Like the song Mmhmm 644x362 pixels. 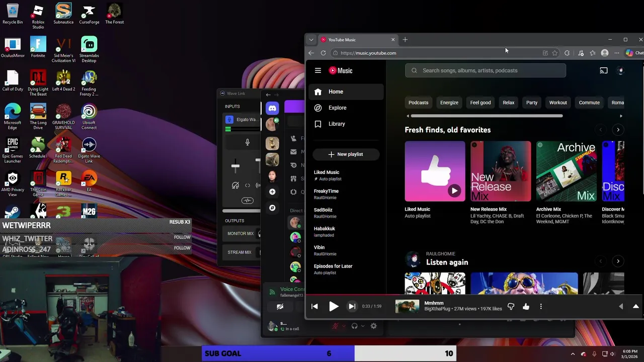(526, 307)
